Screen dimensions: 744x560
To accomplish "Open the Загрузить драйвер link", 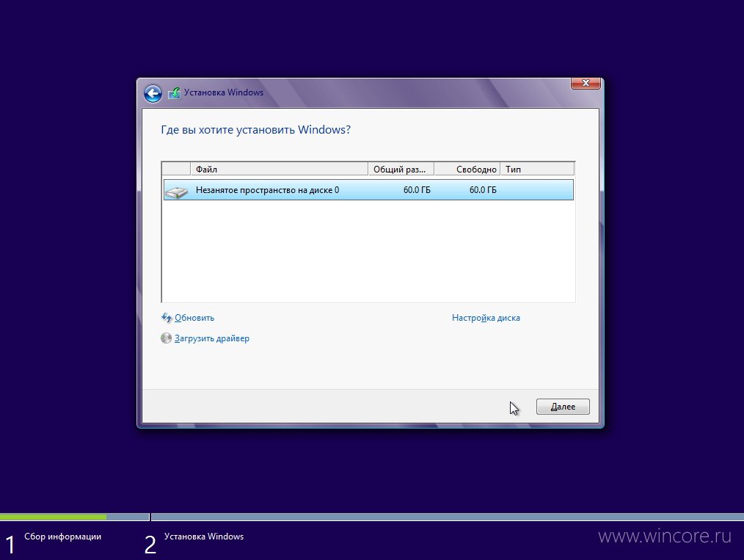I will [x=211, y=338].
